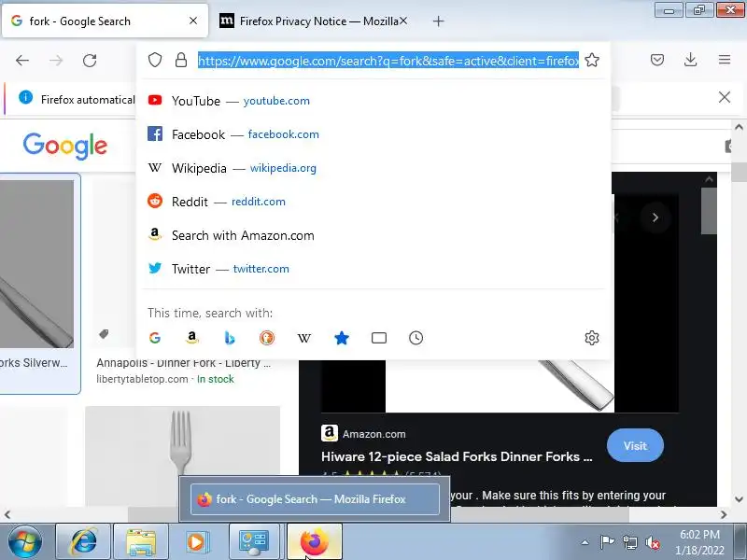Image resolution: width=747 pixels, height=560 pixels.
Task: Open search settings gear icon
Action: (x=592, y=338)
